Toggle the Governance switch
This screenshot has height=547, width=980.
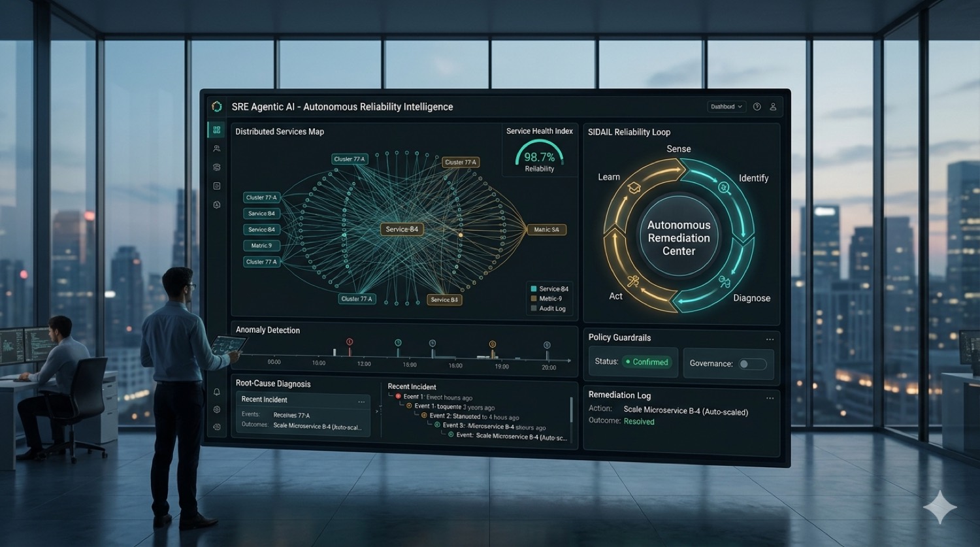click(x=753, y=364)
